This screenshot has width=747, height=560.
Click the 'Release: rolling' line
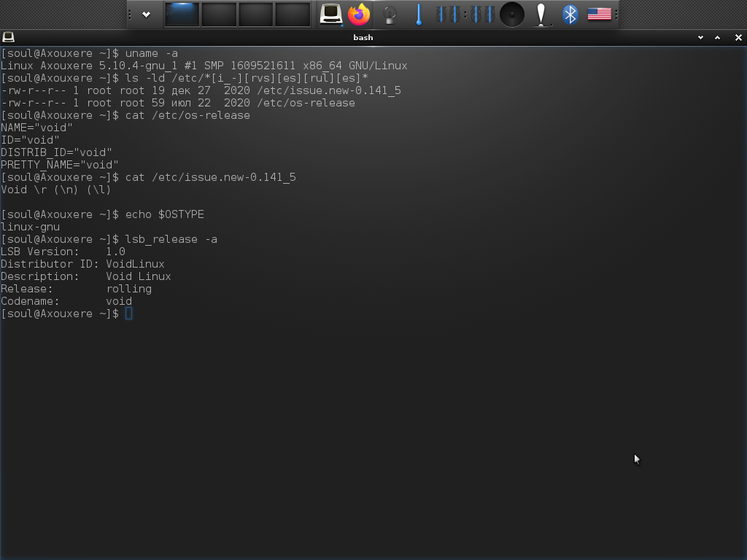pyautogui.click(x=76, y=289)
